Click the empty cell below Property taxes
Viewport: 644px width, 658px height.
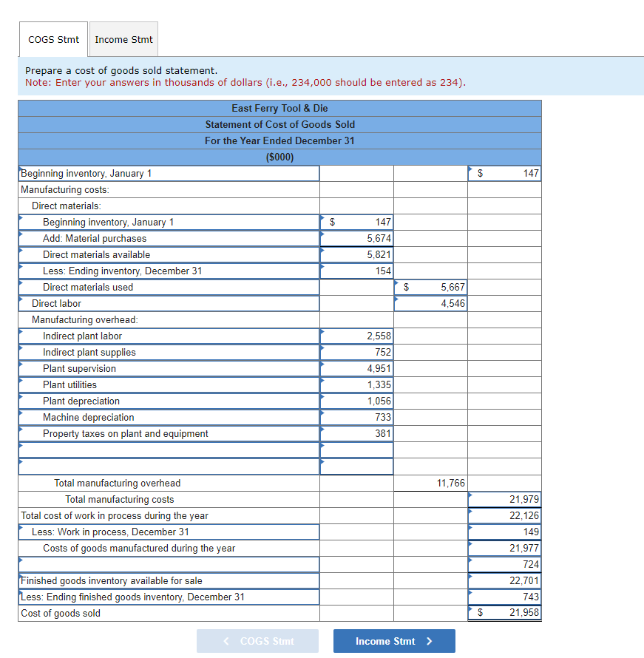356,450
